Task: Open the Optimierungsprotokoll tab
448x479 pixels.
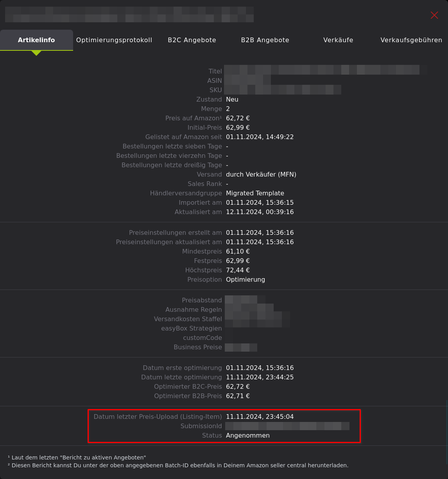Action: (114, 40)
